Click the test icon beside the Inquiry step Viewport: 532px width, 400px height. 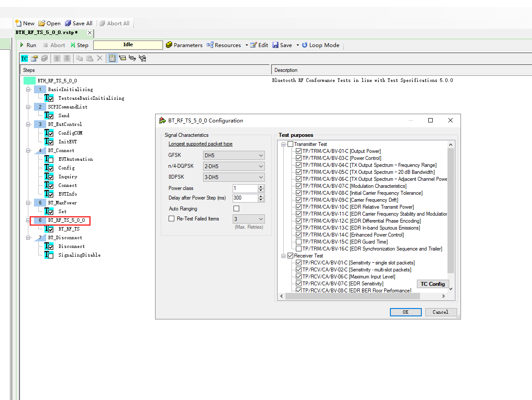(49, 176)
